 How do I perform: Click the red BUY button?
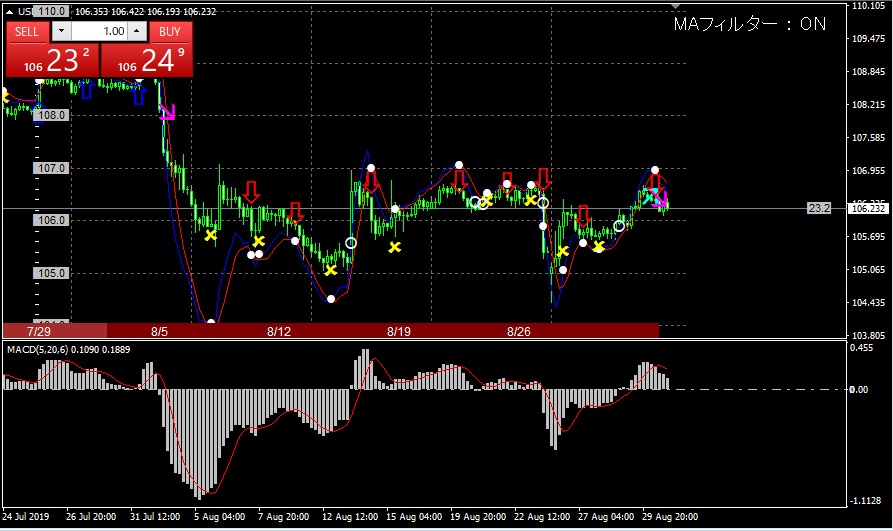(x=170, y=31)
